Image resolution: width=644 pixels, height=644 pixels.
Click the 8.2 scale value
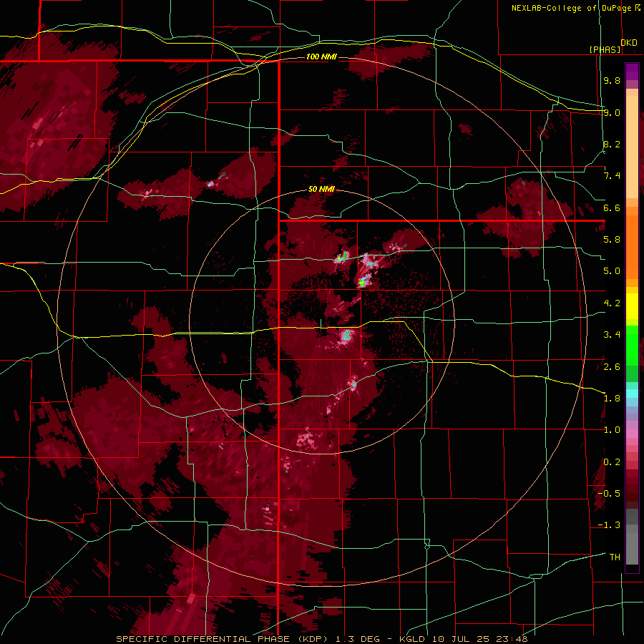click(x=612, y=144)
